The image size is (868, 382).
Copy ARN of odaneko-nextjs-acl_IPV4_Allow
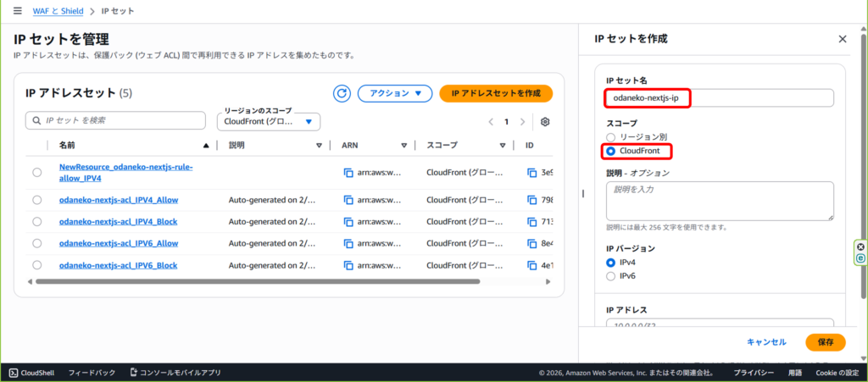pos(348,200)
